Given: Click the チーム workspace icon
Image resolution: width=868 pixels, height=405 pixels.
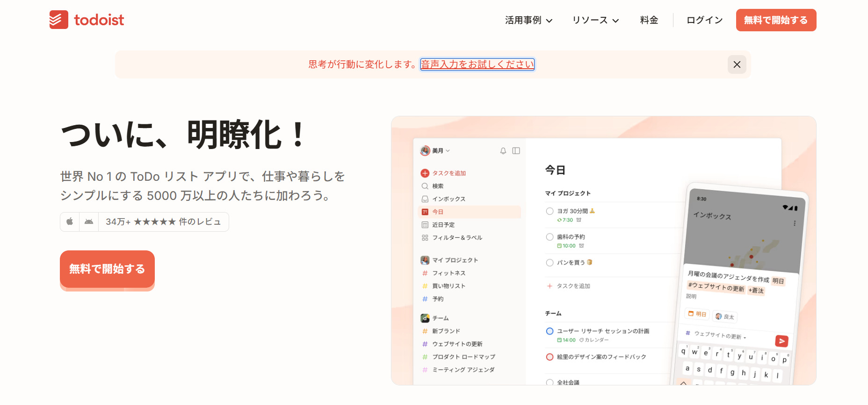Looking at the screenshot, I should (425, 318).
